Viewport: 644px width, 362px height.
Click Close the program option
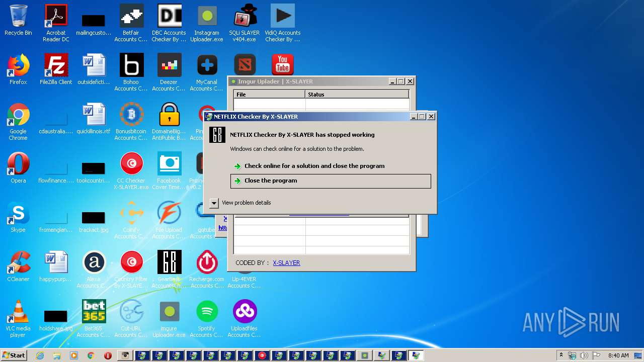coord(331,181)
